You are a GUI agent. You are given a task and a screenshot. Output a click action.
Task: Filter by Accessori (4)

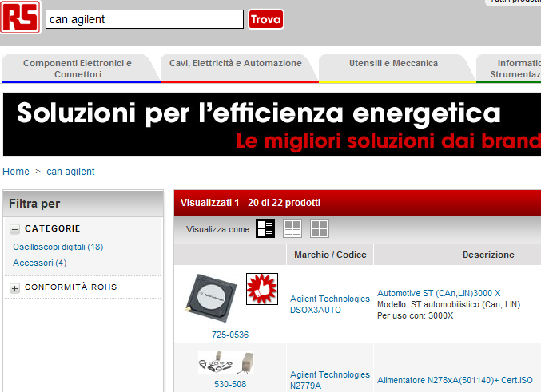tap(40, 263)
